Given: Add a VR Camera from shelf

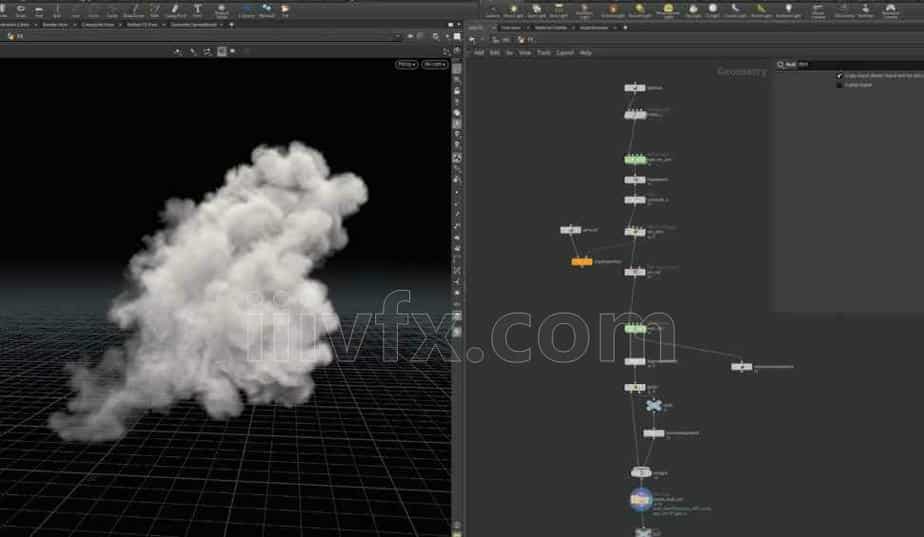Looking at the screenshot, I should tap(844, 10).
